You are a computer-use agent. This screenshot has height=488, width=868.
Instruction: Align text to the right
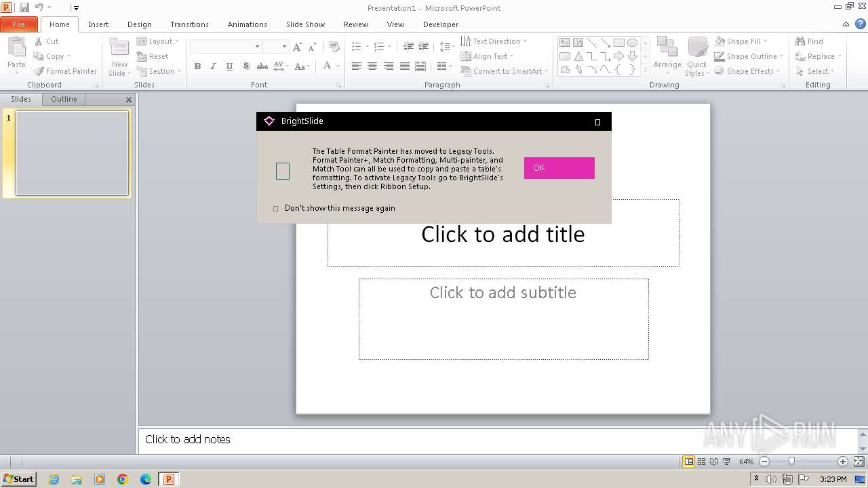click(389, 66)
